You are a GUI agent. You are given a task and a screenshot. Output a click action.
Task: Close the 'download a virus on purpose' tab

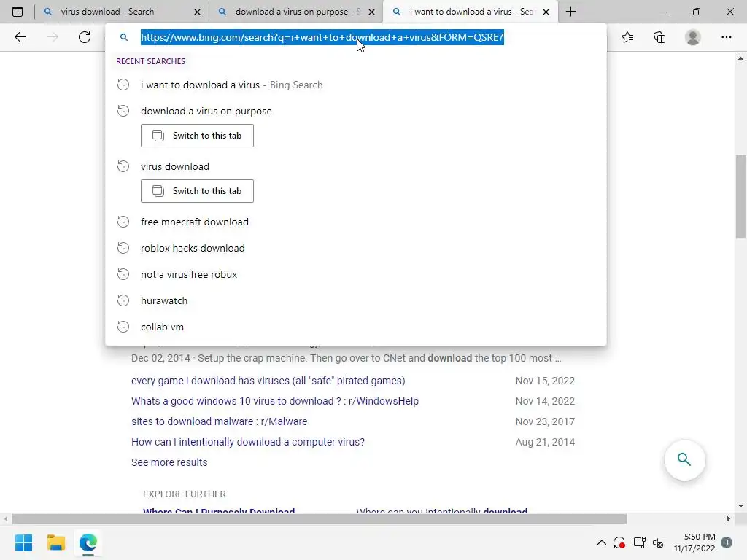[372, 12]
